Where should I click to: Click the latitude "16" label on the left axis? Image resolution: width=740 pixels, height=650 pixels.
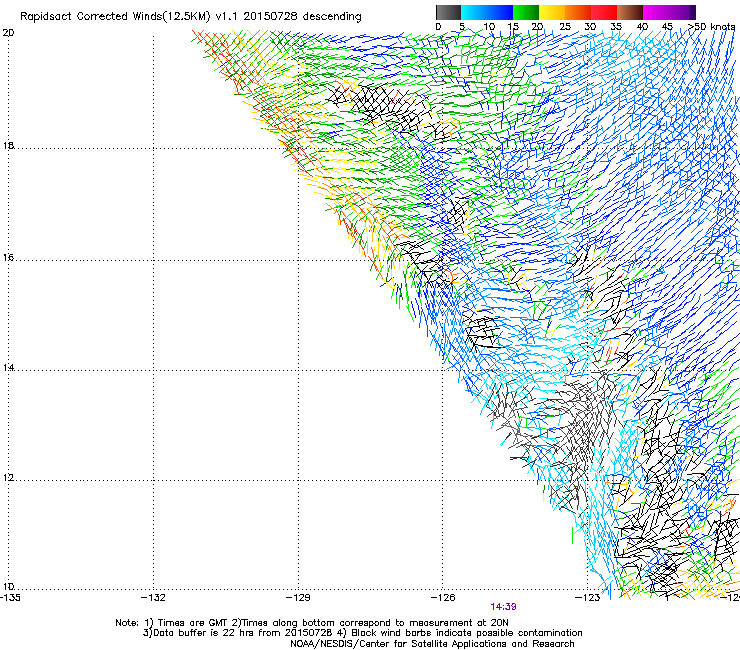[8, 257]
